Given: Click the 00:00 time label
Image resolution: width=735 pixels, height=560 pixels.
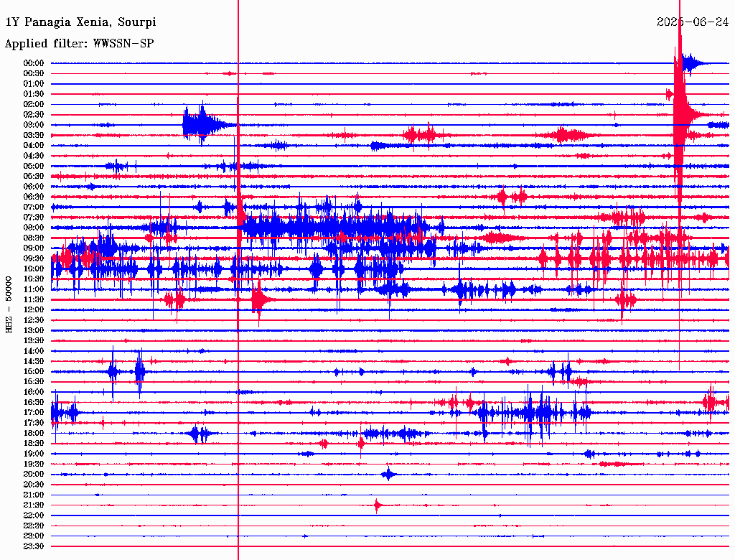Looking at the screenshot, I should pyautogui.click(x=34, y=63).
